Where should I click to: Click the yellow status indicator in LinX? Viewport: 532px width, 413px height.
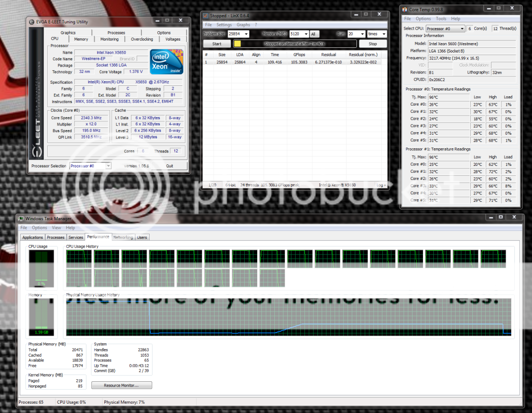click(x=237, y=44)
